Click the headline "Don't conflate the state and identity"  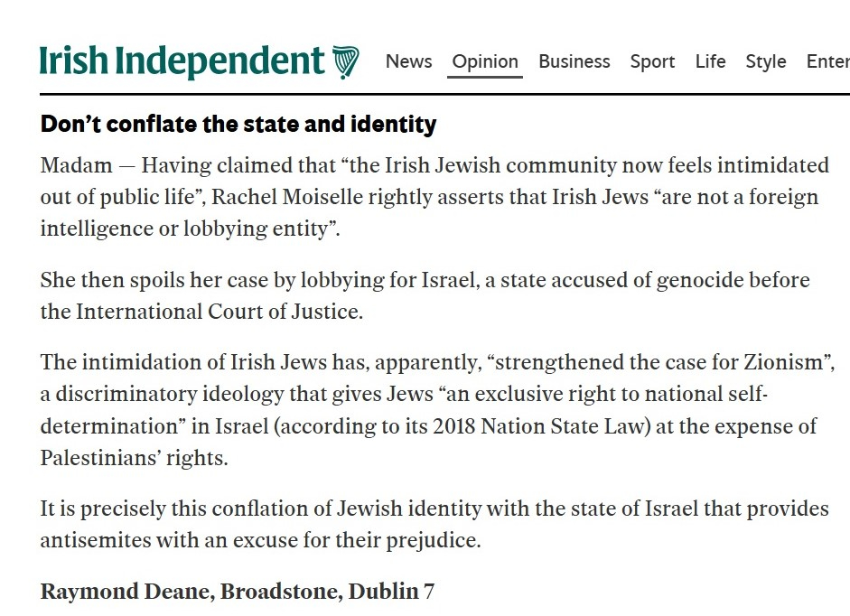[x=238, y=124]
